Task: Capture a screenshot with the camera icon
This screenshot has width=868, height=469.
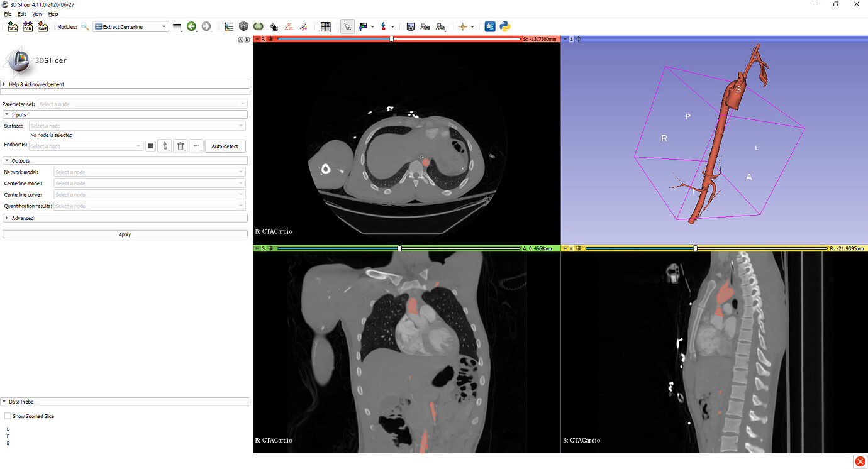Action: tap(410, 26)
